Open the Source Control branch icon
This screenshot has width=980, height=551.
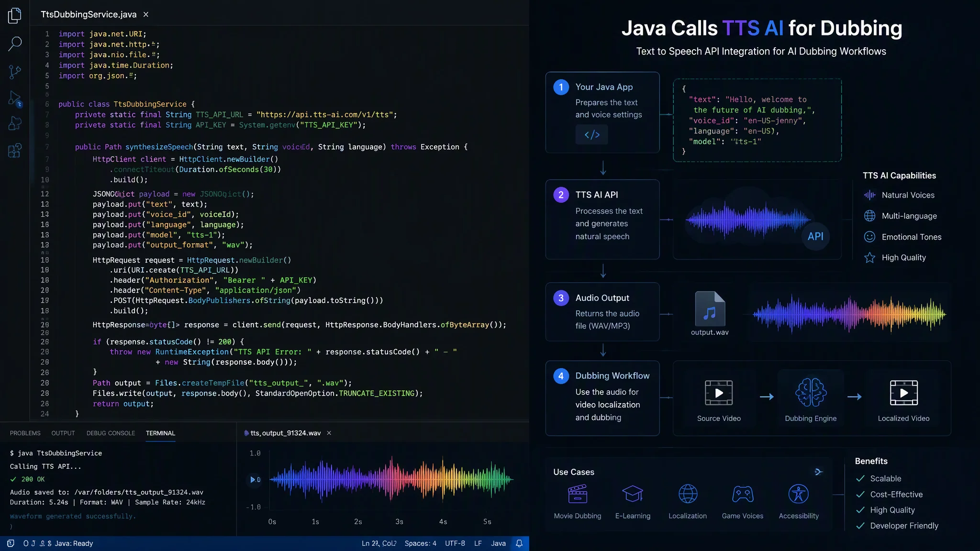(x=15, y=72)
